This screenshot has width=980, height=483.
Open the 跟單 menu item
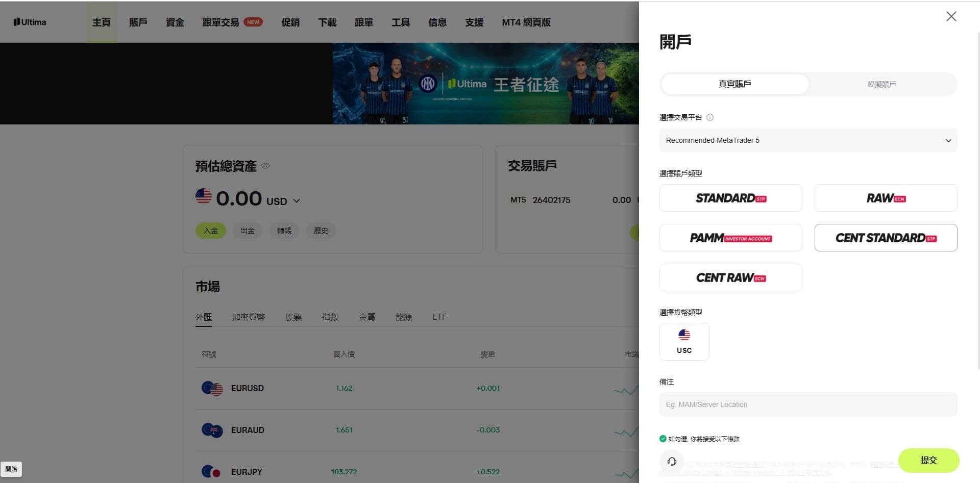tap(364, 22)
